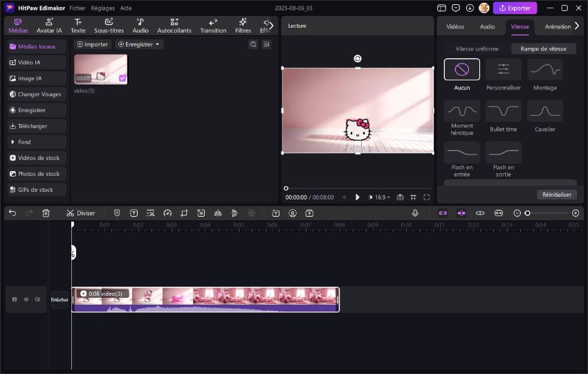
Task: Click the download icon in title bar
Action: [x=470, y=8]
